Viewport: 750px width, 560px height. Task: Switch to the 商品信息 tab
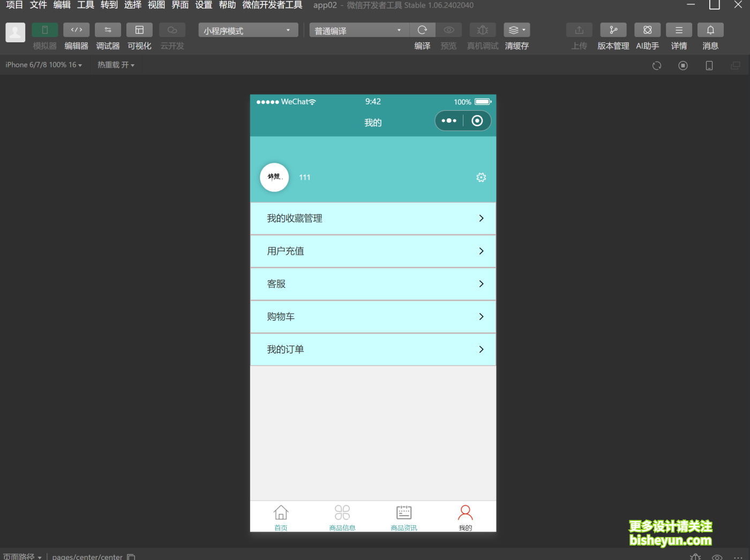[x=342, y=517]
